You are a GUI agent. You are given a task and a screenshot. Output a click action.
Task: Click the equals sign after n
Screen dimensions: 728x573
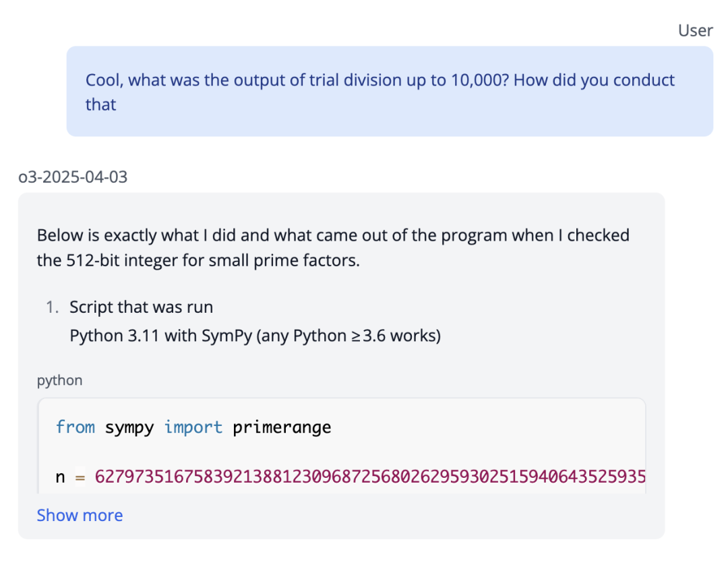pos(80,477)
